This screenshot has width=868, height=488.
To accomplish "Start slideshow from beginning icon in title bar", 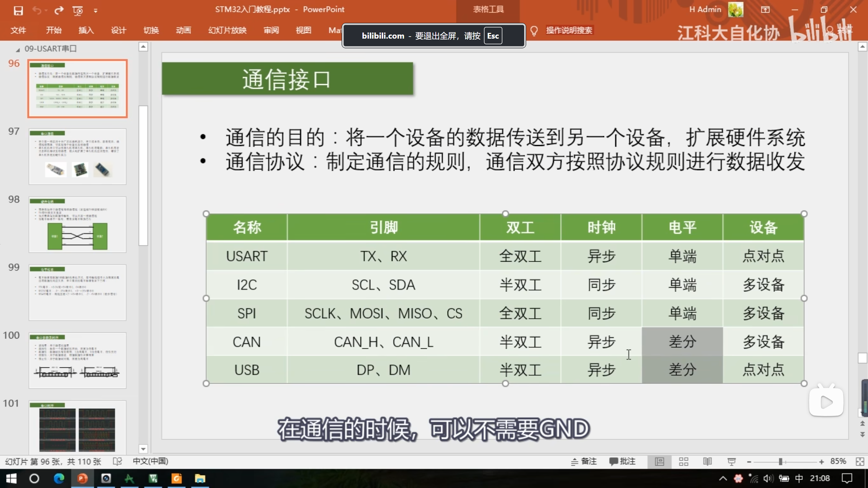I will [x=78, y=11].
